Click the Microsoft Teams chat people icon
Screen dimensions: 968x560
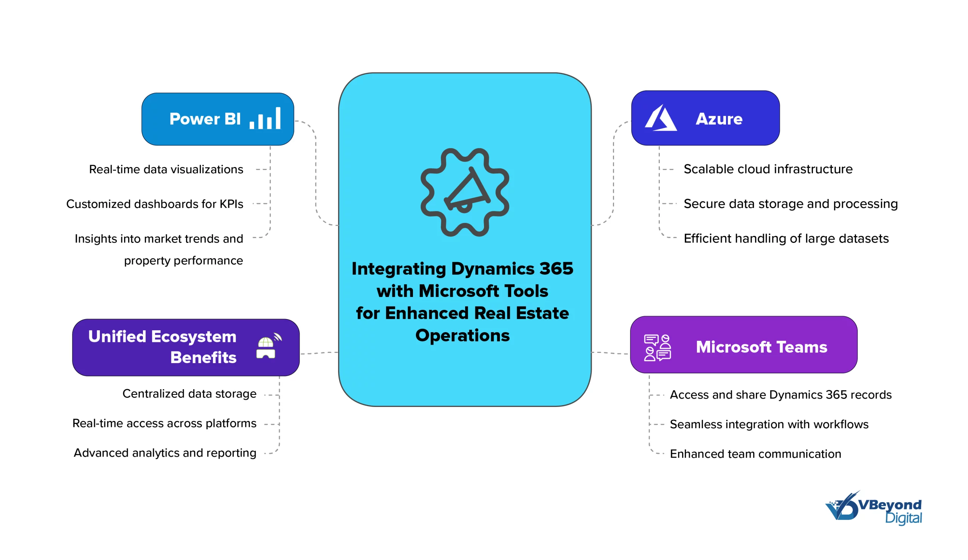click(x=658, y=348)
